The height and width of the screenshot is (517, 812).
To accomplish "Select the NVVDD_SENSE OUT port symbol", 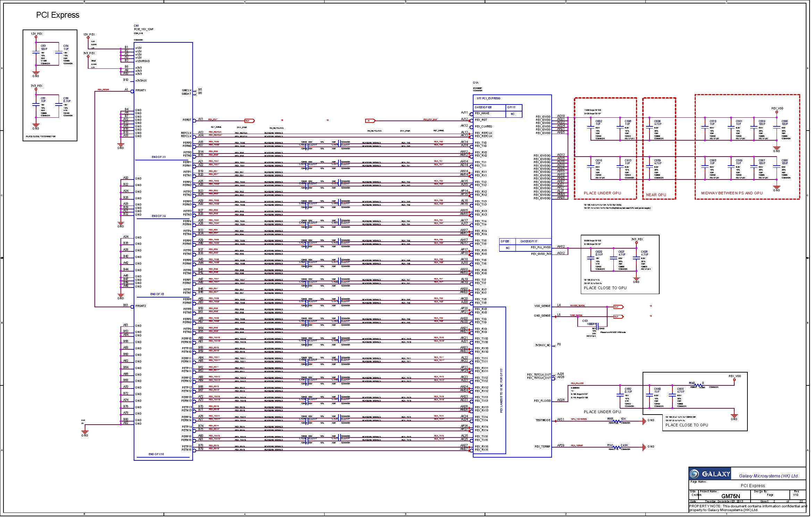I will [618, 307].
